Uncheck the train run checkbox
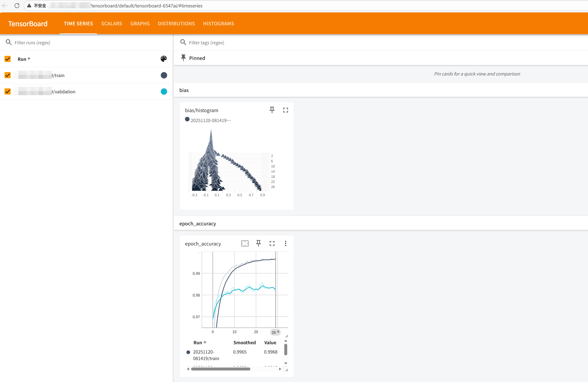 (x=8, y=75)
